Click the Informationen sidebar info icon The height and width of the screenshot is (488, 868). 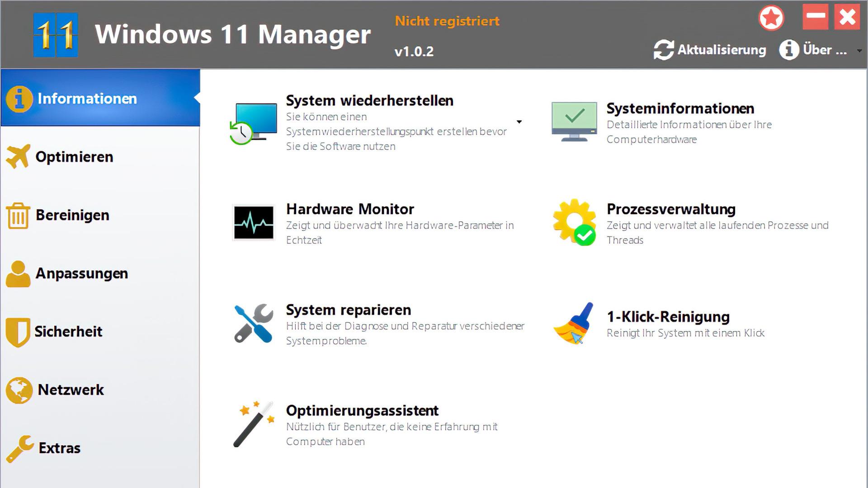coord(19,99)
